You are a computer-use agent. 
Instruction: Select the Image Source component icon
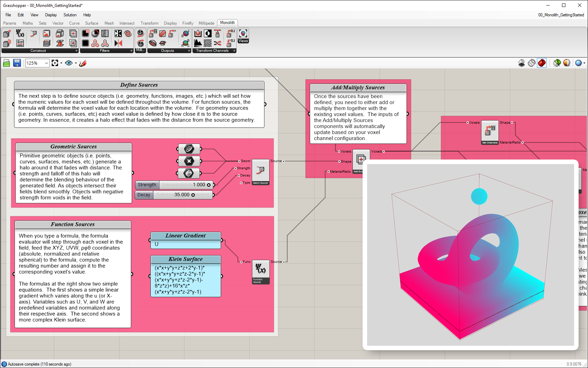point(46,33)
